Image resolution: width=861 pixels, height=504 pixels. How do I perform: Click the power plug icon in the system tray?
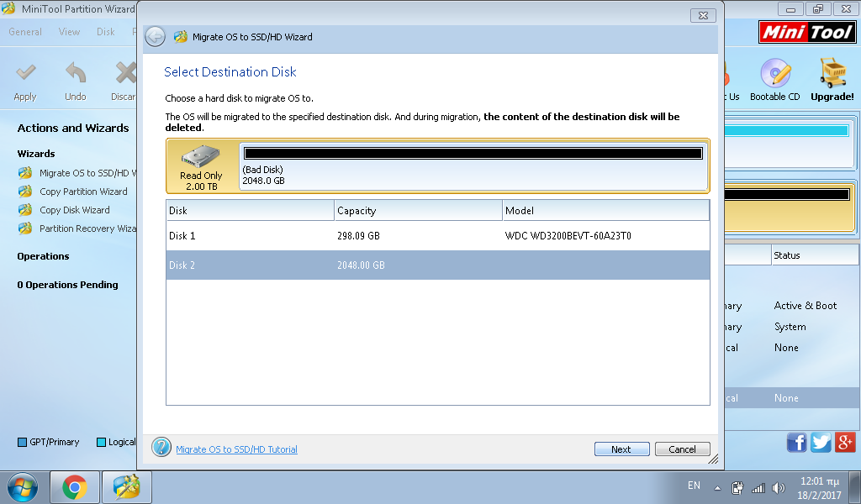click(737, 487)
